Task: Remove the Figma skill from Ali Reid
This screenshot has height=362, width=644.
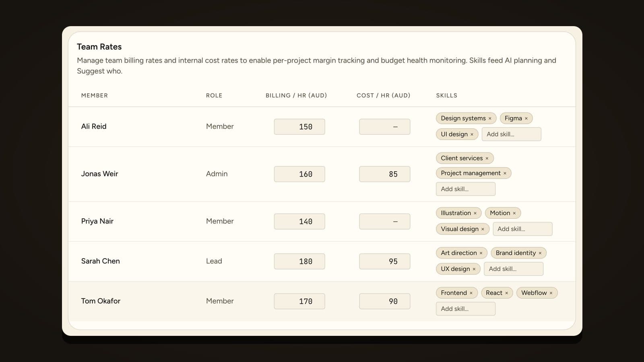Action: tap(526, 118)
